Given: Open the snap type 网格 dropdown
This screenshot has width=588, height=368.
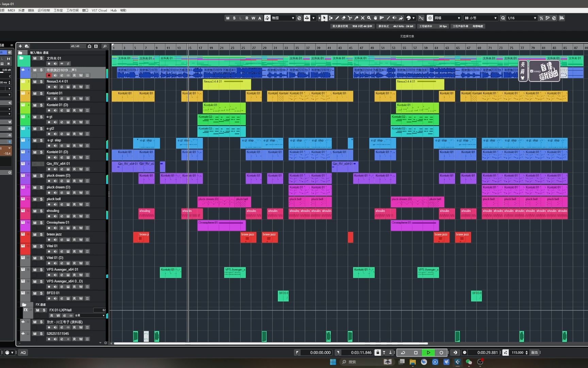Looking at the screenshot, I should click(x=447, y=18).
